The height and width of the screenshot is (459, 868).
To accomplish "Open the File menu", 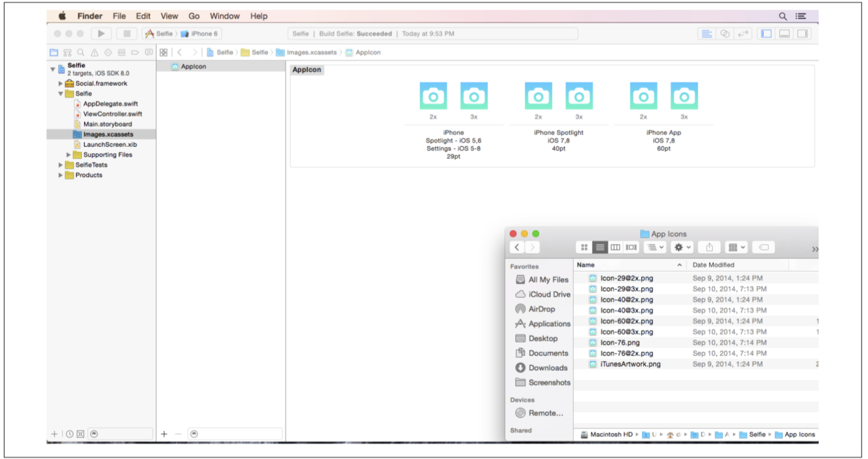I will tap(120, 16).
